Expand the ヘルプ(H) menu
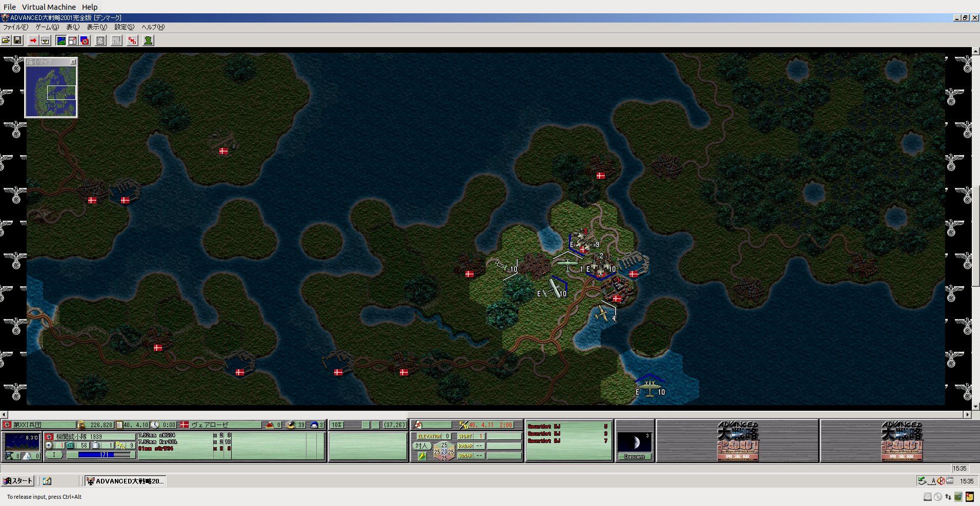The width and height of the screenshot is (980, 506). point(153,27)
